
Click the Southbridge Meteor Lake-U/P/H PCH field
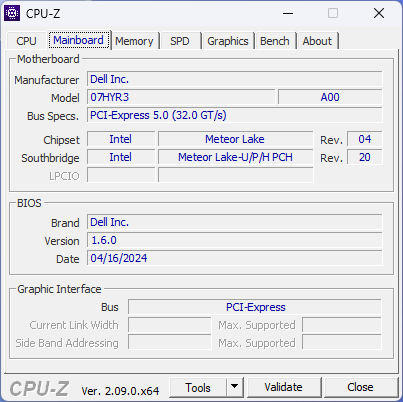tap(236, 157)
